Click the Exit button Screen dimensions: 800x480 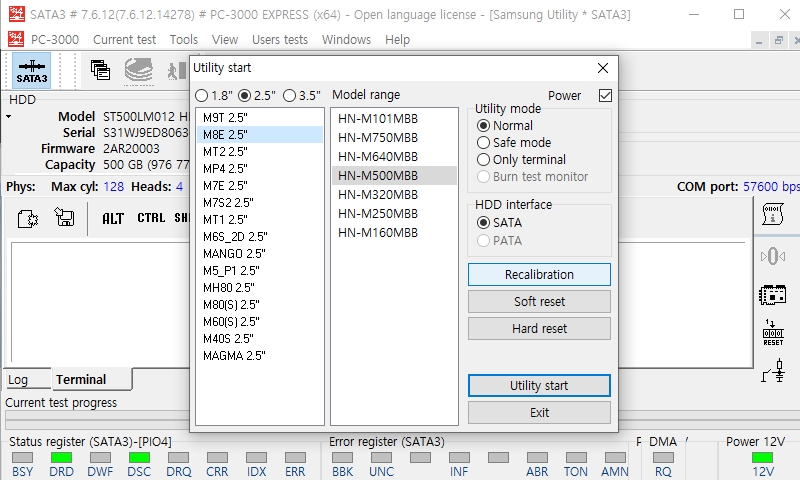[x=539, y=413]
